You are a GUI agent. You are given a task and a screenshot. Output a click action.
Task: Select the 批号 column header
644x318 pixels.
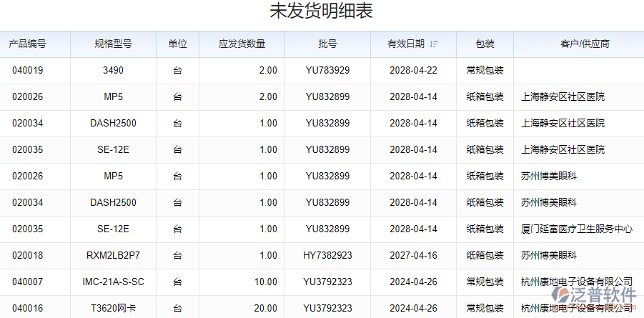[x=327, y=44]
